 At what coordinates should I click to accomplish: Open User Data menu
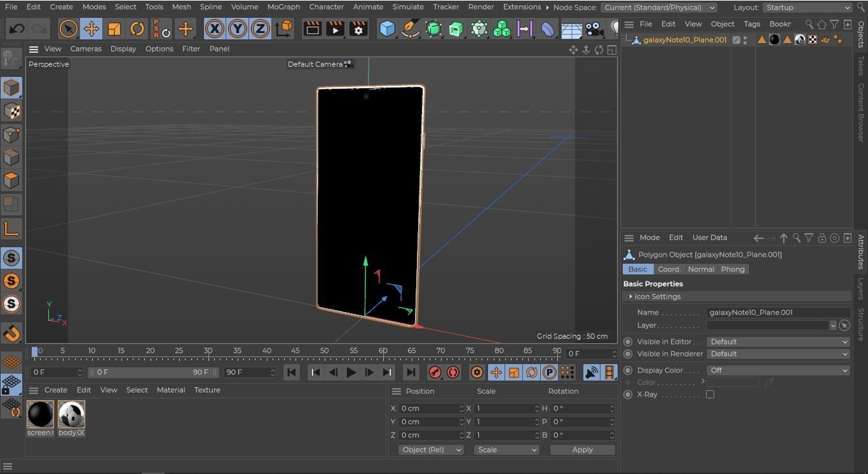click(x=710, y=238)
